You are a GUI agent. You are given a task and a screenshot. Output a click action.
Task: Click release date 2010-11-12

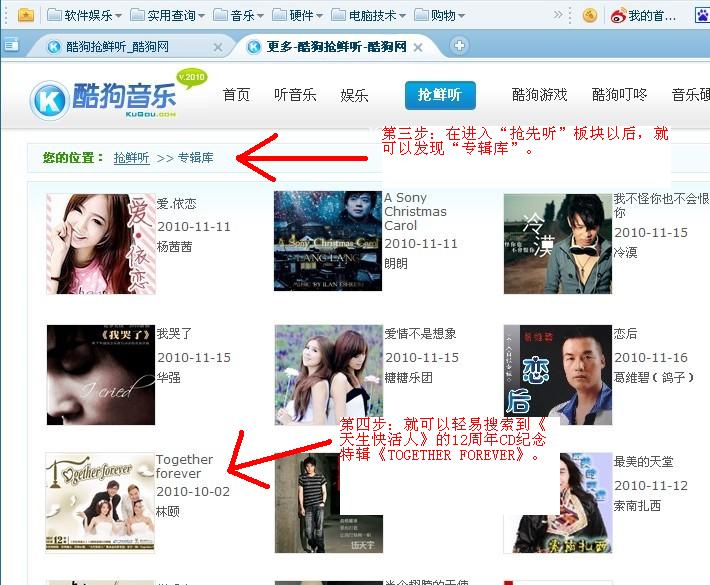pyautogui.click(x=651, y=486)
